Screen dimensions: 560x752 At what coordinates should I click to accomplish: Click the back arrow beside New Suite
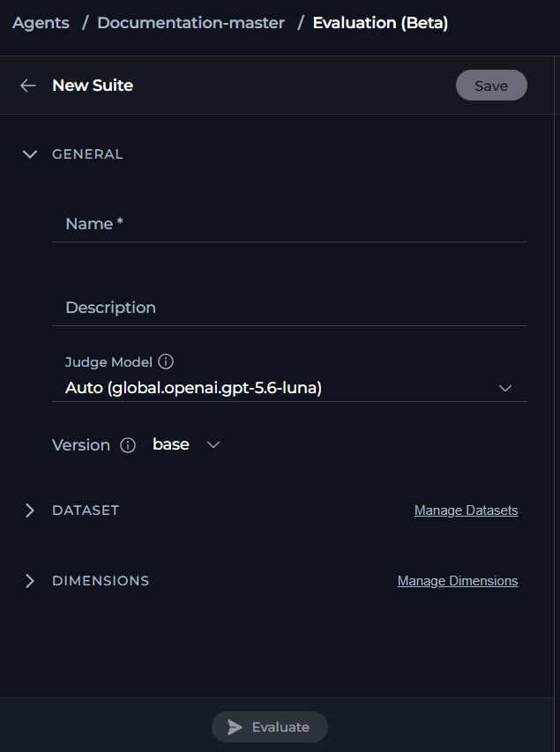pos(28,86)
